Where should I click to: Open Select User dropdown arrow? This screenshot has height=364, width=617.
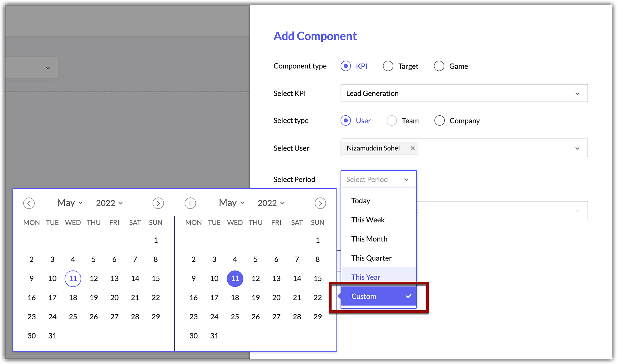(x=577, y=148)
